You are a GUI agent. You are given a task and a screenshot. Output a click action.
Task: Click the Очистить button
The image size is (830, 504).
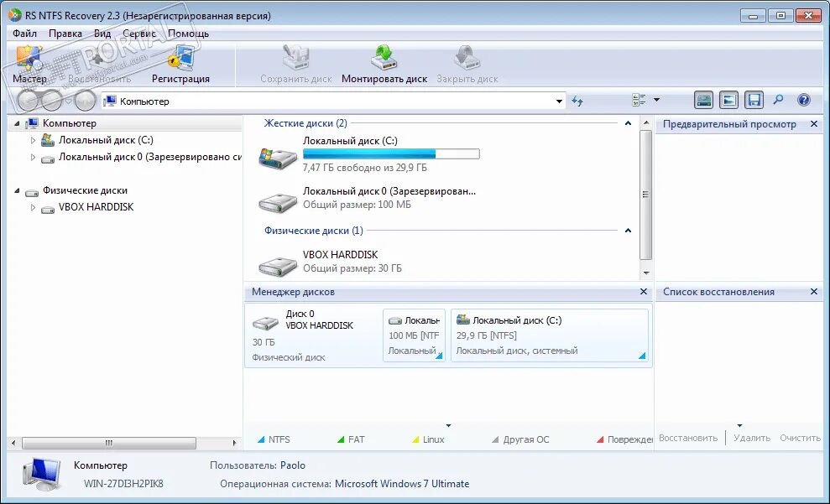800,438
